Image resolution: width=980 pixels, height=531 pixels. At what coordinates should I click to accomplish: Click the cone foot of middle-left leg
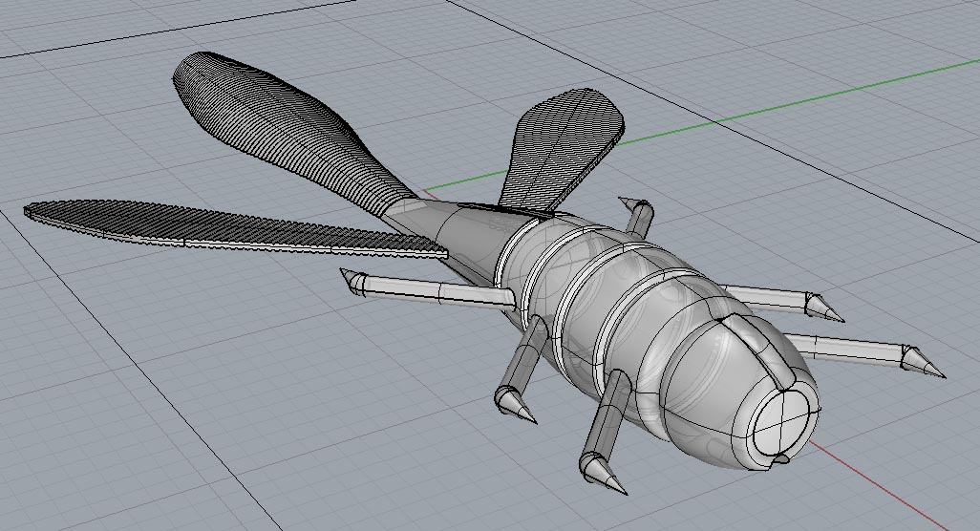[x=514, y=405]
